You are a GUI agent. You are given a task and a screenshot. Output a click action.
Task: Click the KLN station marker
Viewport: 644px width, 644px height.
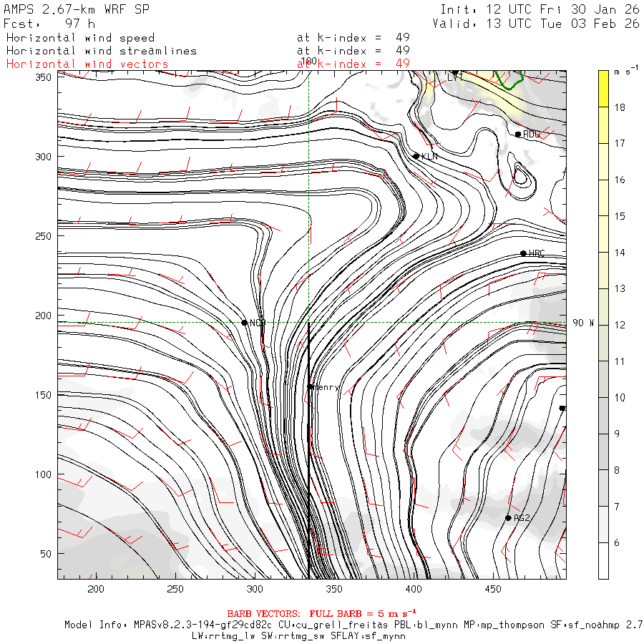click(x=416, y=157)
